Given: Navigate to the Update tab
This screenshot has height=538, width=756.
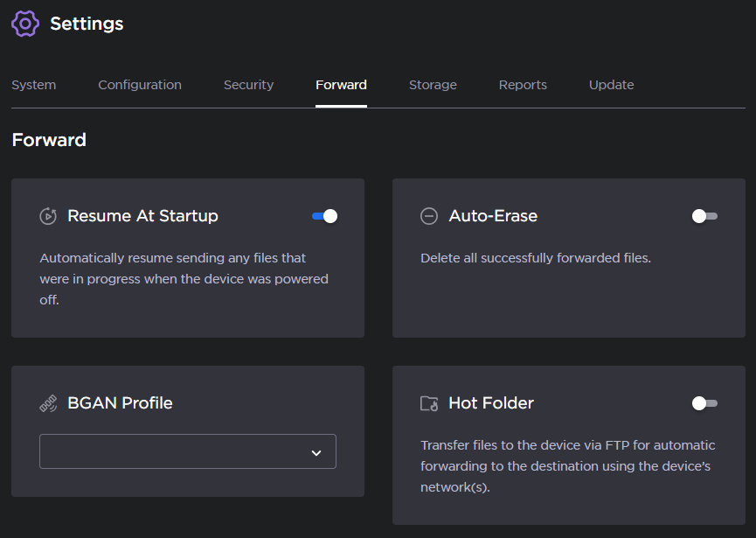Looking at the screenshot, I should pyautogui.click(x=611, y=85).
